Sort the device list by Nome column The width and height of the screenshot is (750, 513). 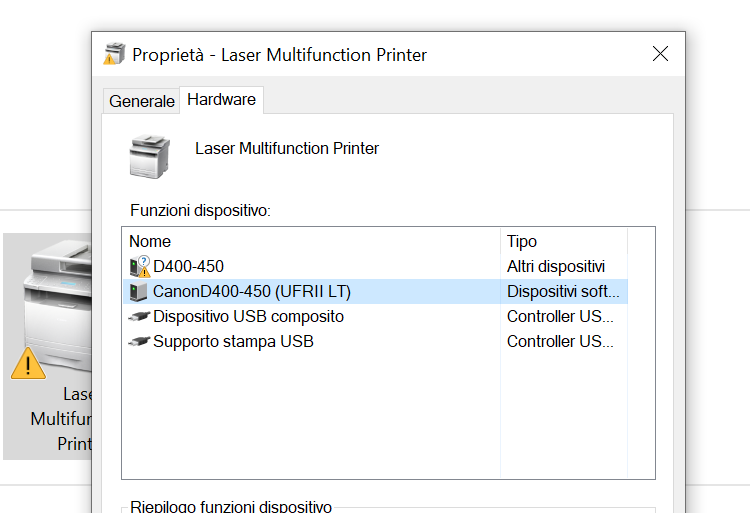point(310,241)
